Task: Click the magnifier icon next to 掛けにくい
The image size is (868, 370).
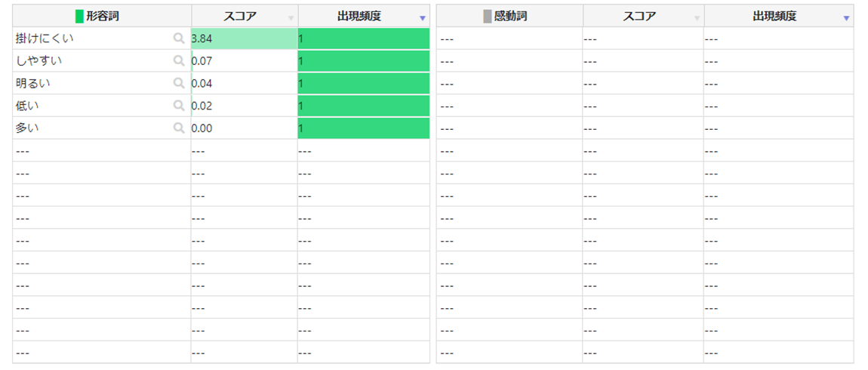Action: [179, 38]
